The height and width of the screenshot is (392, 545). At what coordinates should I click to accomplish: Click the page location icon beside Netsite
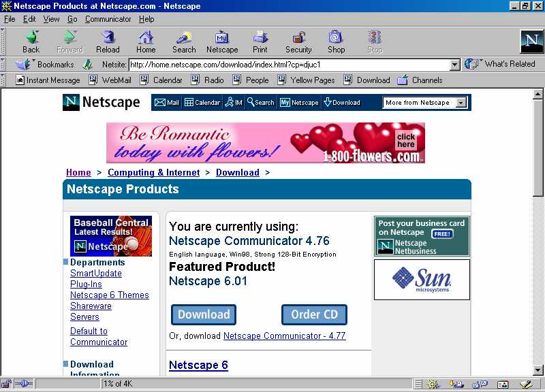point(88,64)
